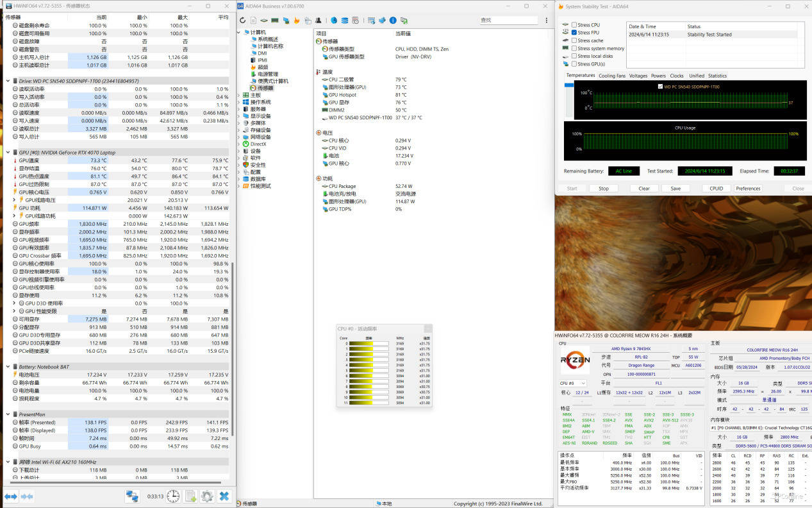Collapse the Battery: Notebook BAT section
The height and width of the screenshot is (508, 812).
click(8, 367)
